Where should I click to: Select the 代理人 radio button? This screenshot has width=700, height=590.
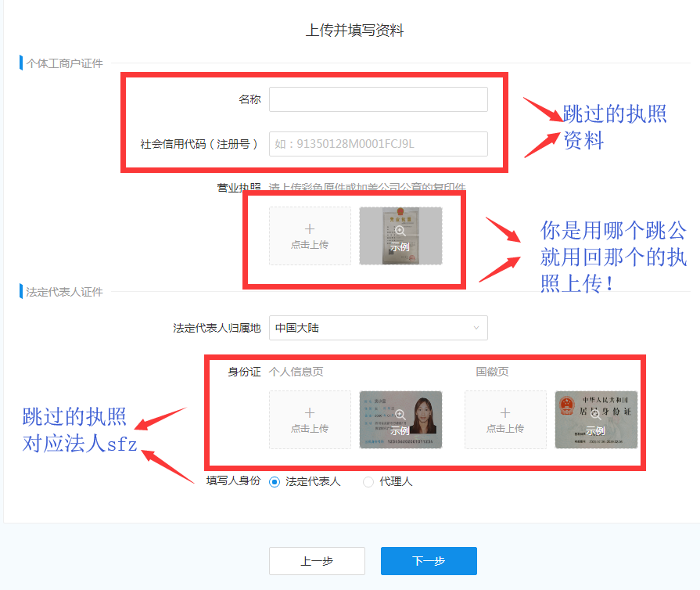point(368,482)
